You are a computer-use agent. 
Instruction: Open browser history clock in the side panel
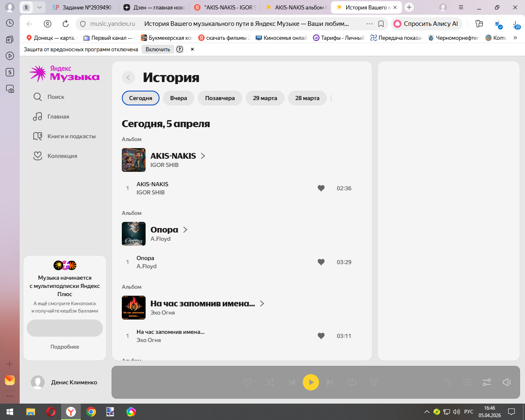point(10,23)
